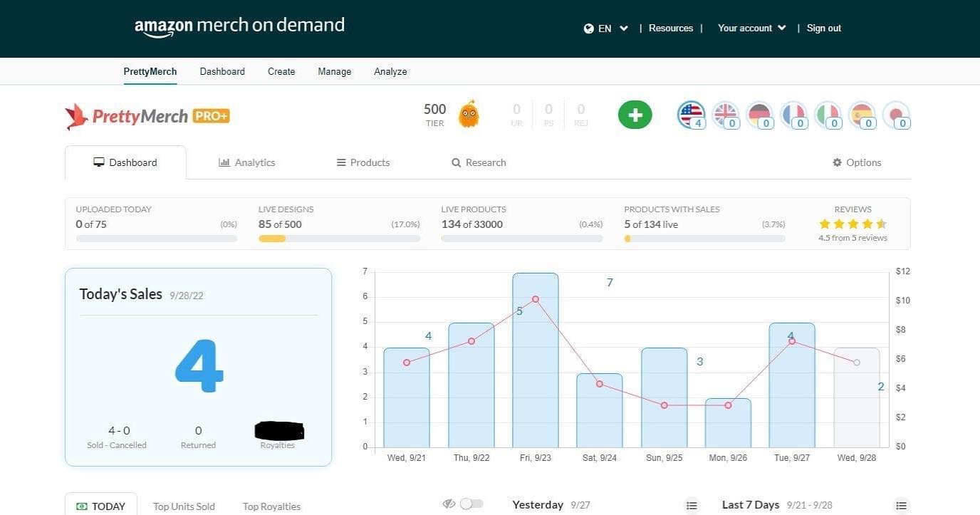Select the UK marketplace flag icon

click(725, 115)
